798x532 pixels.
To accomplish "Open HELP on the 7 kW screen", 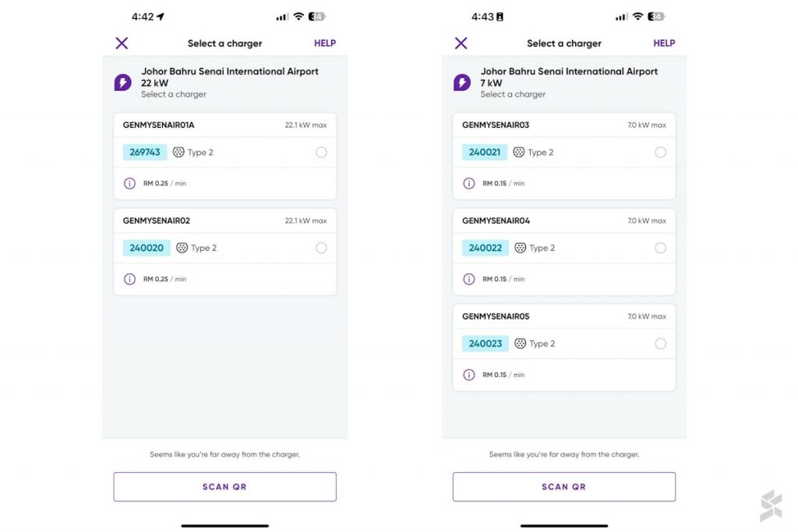I will coord(664,44).
